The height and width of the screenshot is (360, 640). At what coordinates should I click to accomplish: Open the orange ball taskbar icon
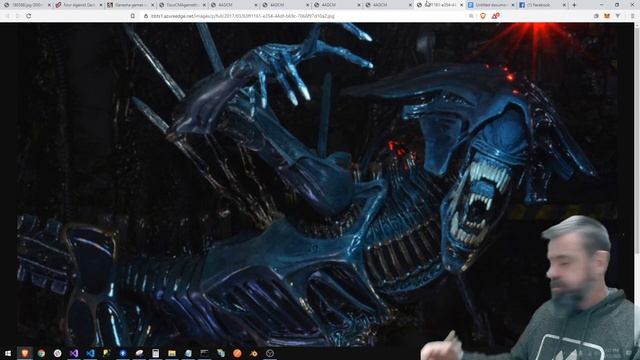237,353
